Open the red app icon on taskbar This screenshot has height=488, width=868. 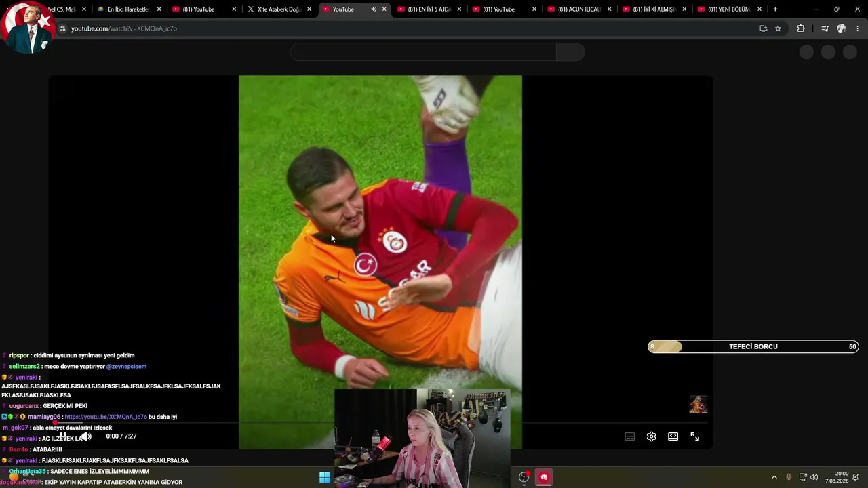[x=543, y=477]
